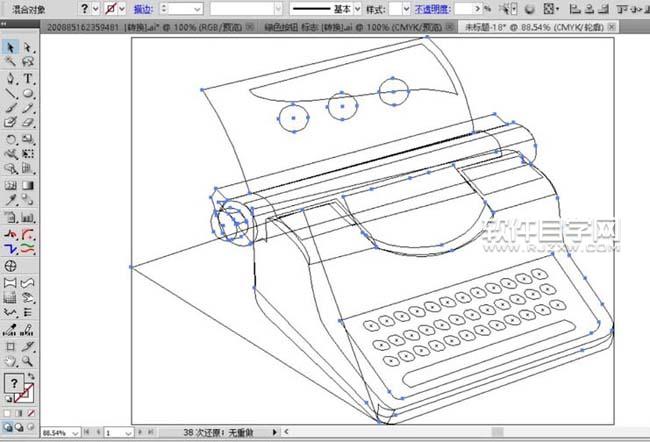Image resolution: width=650 pixels, height=442 pixels.
Task: Choose the Type tool
Action: [28, 78]
